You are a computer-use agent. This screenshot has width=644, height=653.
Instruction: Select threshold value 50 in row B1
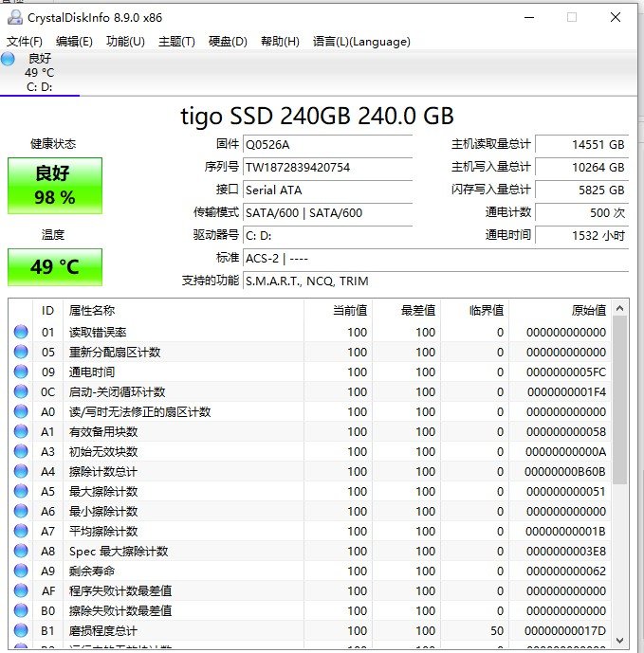pos(497,630)
